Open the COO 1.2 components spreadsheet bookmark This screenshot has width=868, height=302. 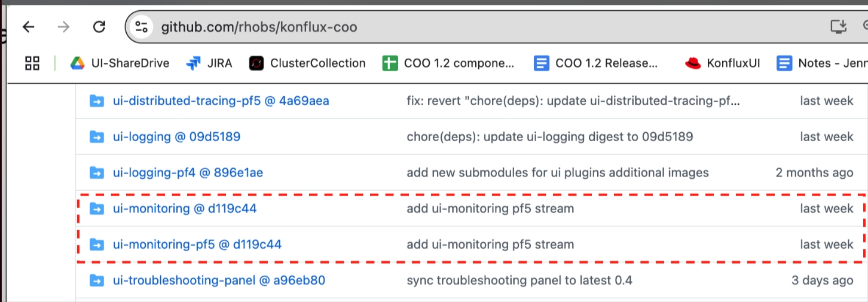coord(448,63)
